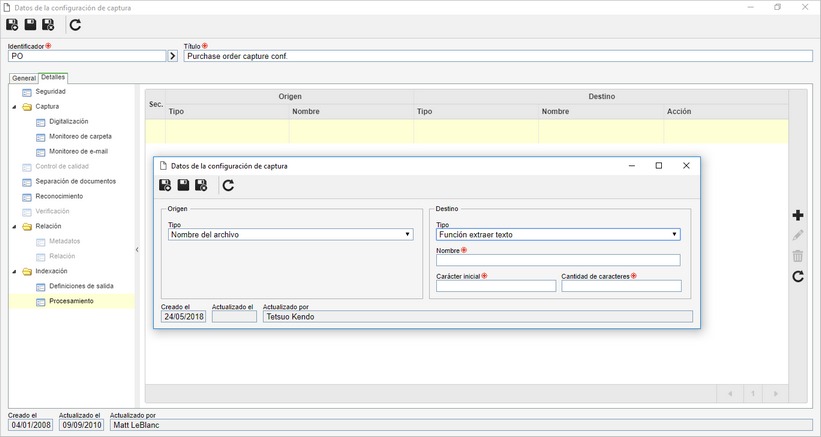The image size is (821, 437).
Task: Switch to the Detalles tab
Action: pyautogui.click(x=53, y=77)
